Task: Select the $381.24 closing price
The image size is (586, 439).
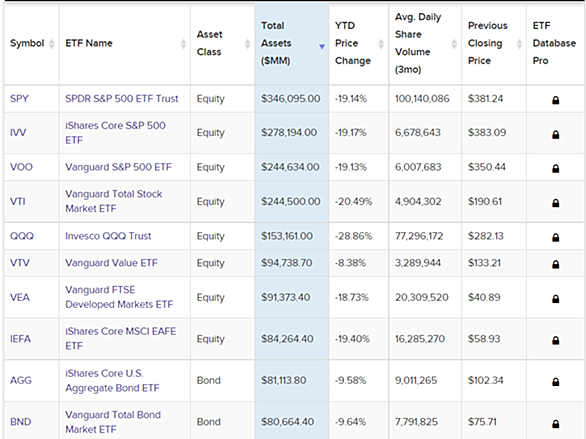Action: [x=485, y=99]
